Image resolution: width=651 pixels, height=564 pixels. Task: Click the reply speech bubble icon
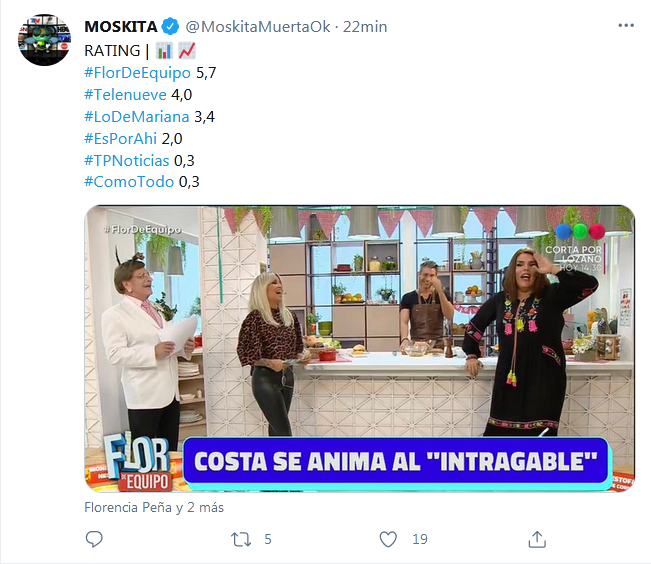(x=94, y=539)
